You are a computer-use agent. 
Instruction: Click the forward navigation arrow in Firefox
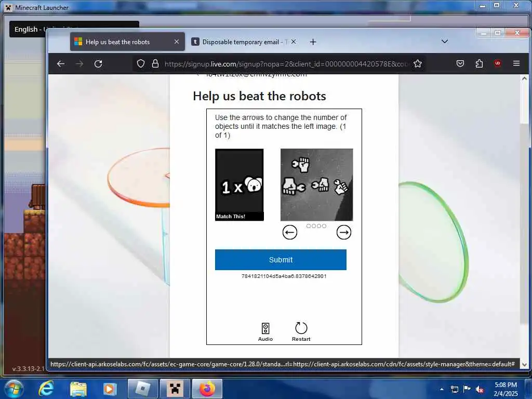79,63
